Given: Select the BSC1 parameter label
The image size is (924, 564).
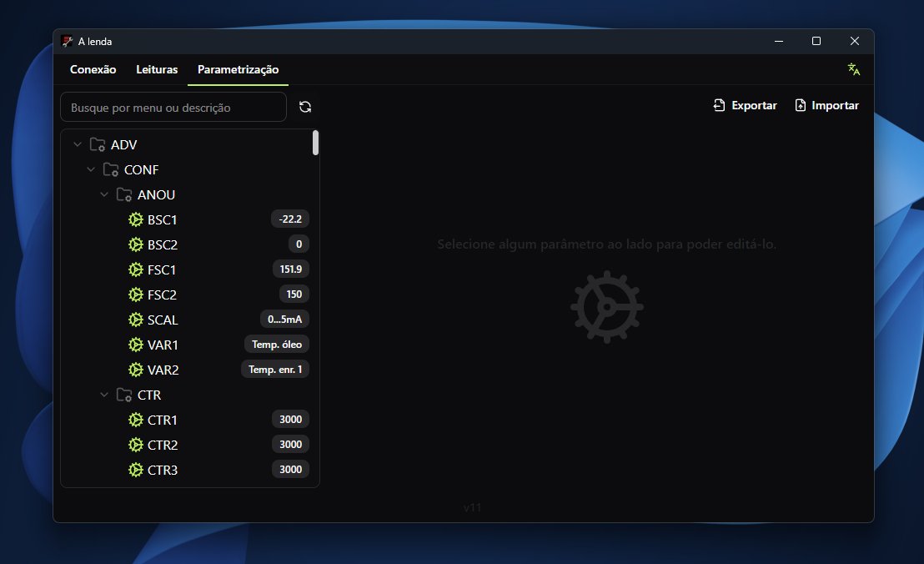Looking at the screenshot, I should click(162, 219).
